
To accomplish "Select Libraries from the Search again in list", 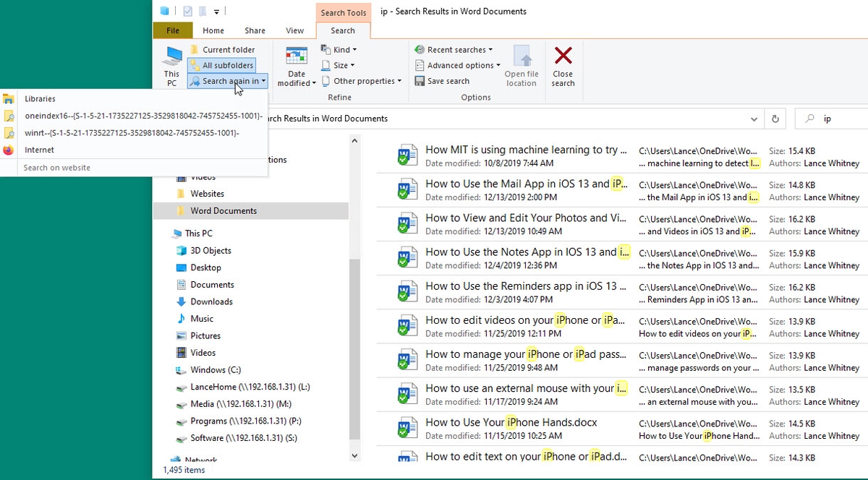I will click(40, 98).
